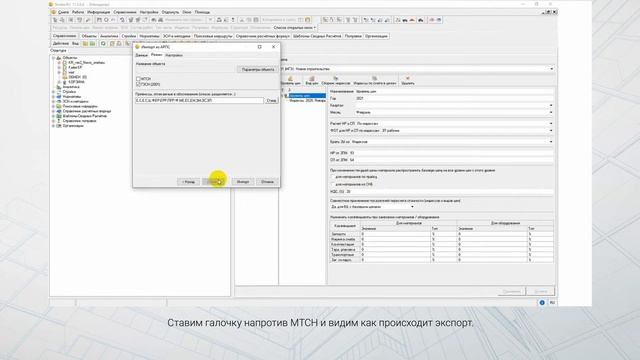Open the Список открытых окон dropdown

click(x=295, y=28)
